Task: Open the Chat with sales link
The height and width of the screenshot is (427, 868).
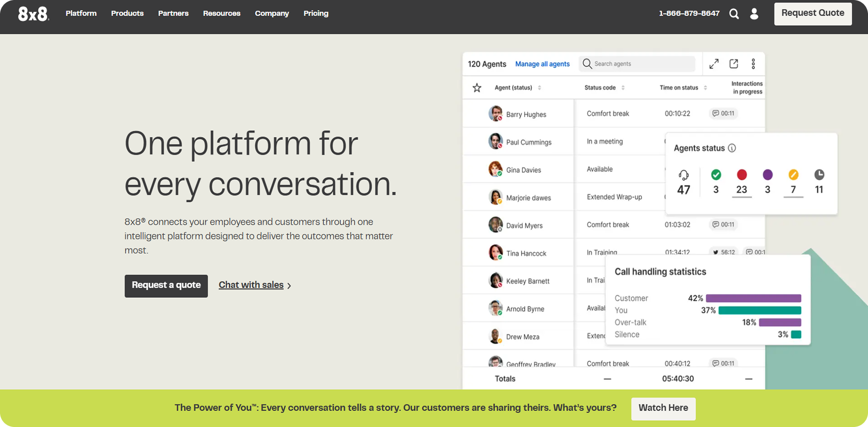Action: (x=251, y=285)
